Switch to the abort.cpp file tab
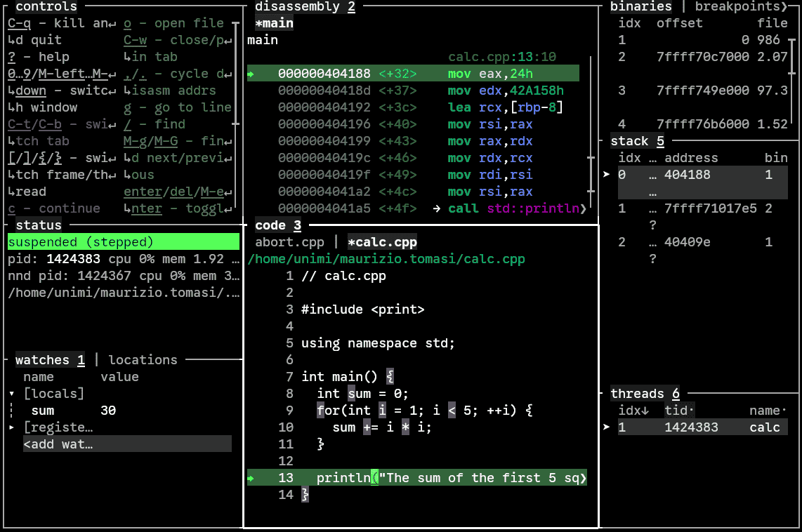Viewport: 802px width, 532px height. (x=289, y=242)
